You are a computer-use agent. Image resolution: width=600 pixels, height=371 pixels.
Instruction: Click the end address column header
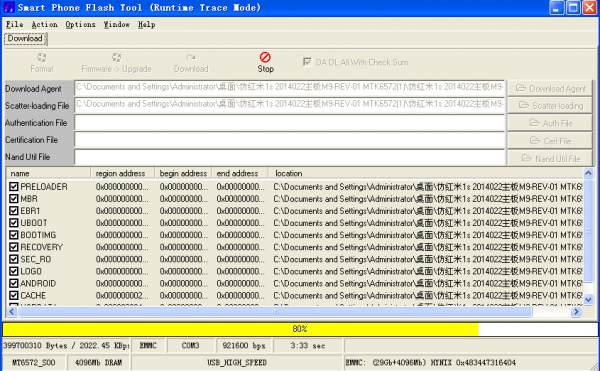click(240, 173)
